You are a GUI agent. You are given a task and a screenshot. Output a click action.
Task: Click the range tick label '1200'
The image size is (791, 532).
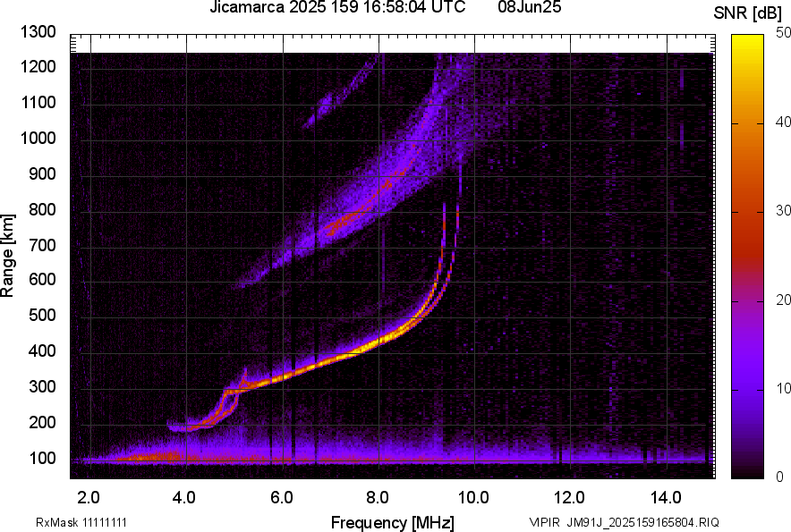click(38, 66)
